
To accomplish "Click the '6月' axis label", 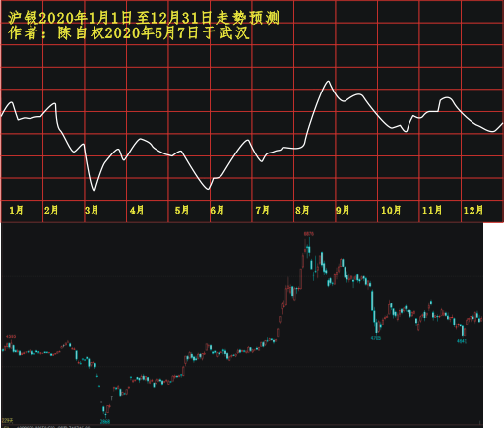I will point(218,211).
